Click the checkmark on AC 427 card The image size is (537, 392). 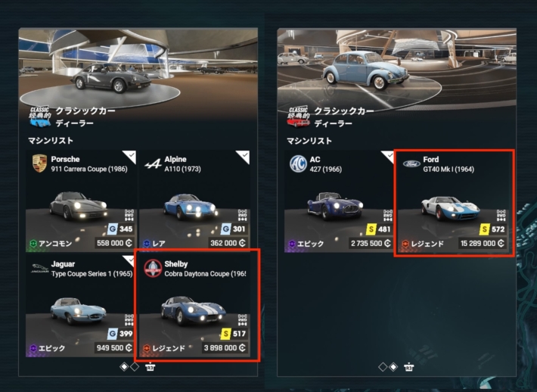tap(389, 156)
